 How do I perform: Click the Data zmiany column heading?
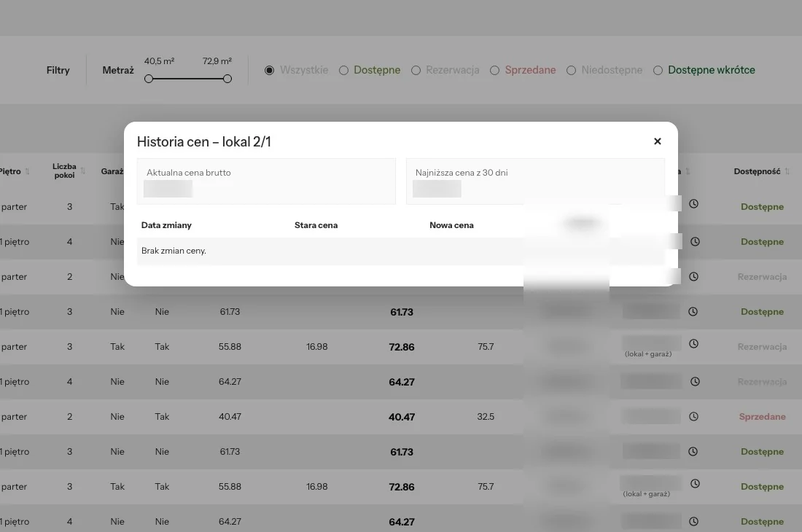pos(166,225)
